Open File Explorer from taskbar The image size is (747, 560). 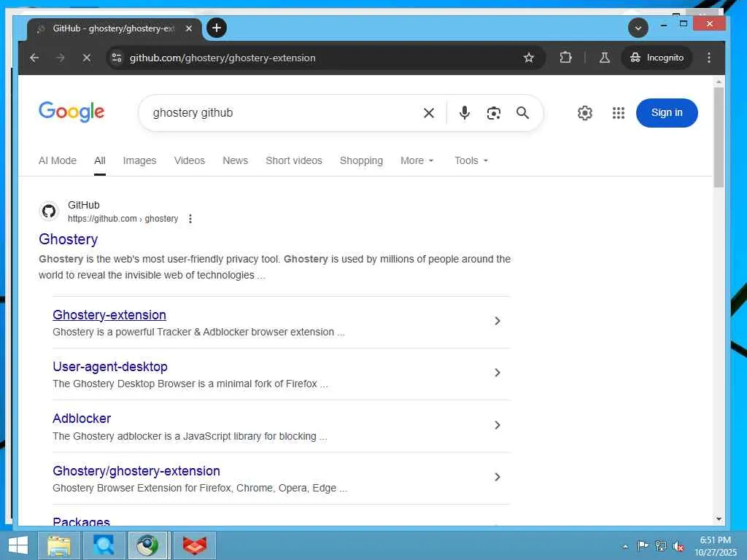(x=58, y=545)
